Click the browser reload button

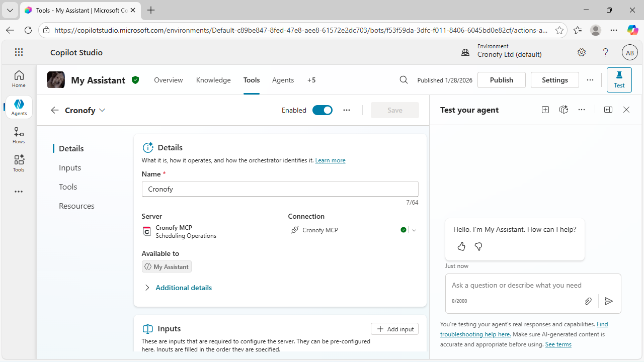pyautogui.click(x=28, y=30)
